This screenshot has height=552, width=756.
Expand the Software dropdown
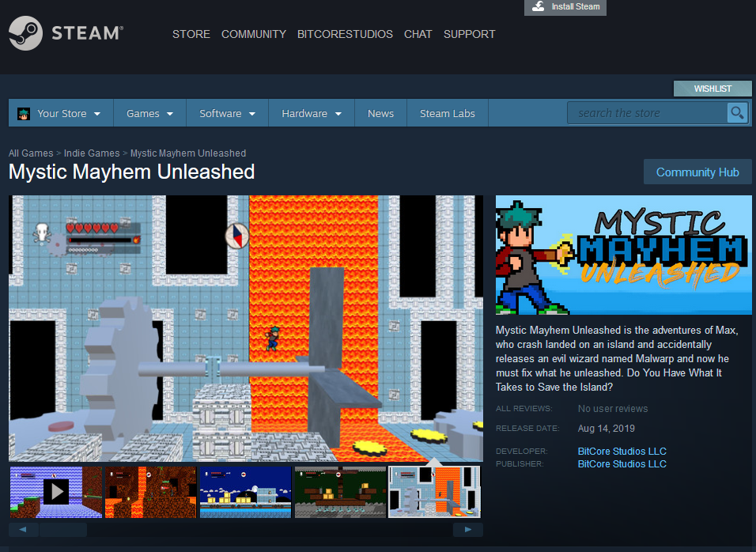pyautogui.click(x=227, y=113)
